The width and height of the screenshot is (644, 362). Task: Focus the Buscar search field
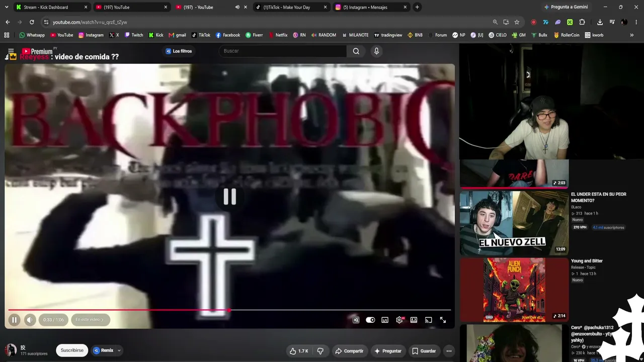[x=283, y=51]
